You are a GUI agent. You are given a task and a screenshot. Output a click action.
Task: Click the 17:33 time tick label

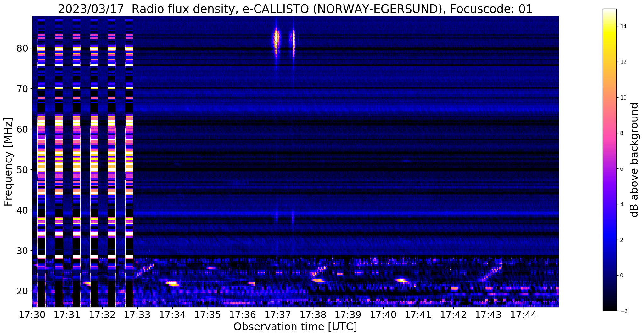pyautogui.click(x=137, y=315)
